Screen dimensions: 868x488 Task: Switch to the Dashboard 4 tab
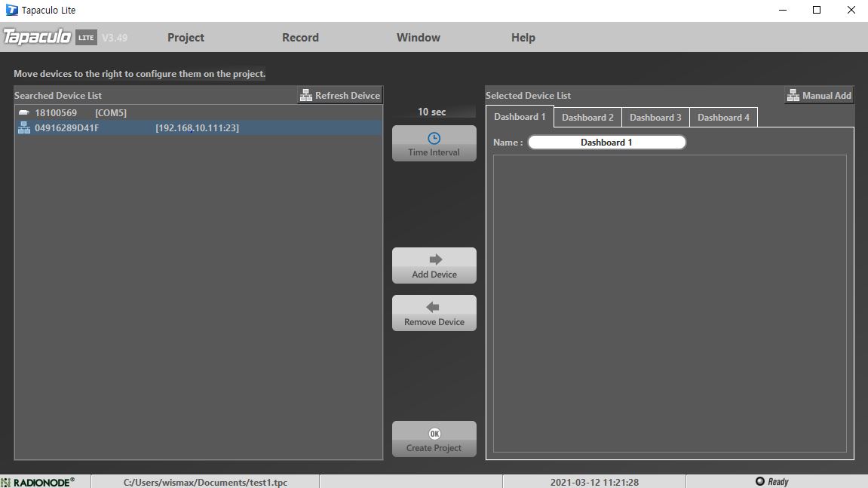723,118
